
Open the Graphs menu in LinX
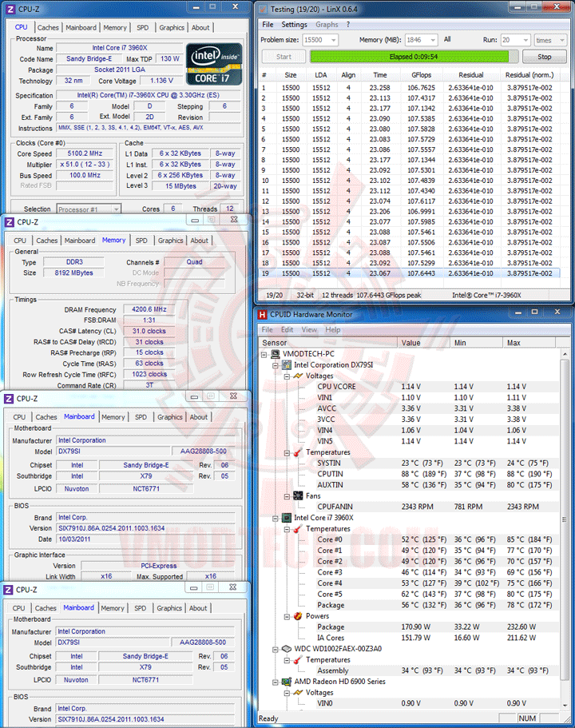click(327, 25)
